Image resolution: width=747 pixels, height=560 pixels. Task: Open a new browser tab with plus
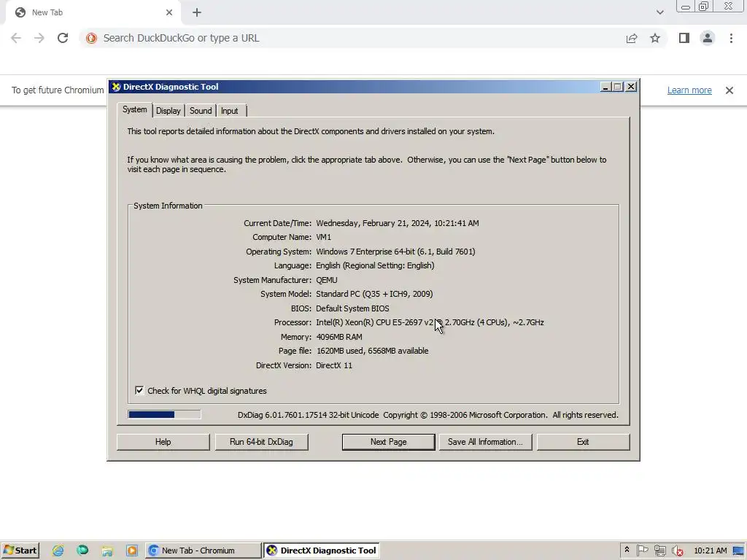click(x=197, y=12)
